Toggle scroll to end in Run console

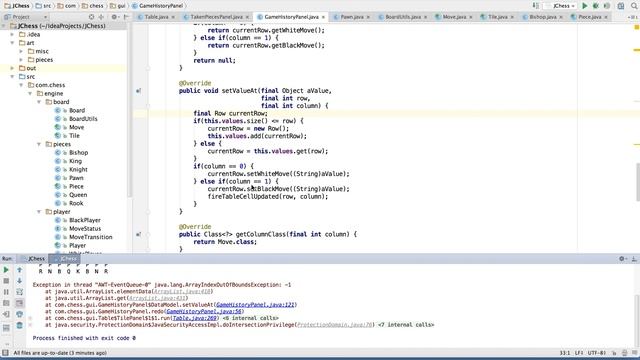pyautogui.click(x=19, y=303)
